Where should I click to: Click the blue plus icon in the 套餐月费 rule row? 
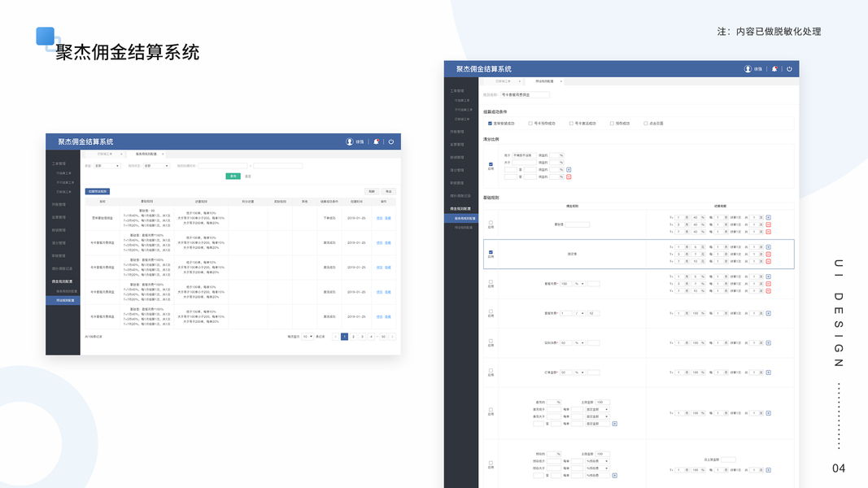(x=769, y=277)
